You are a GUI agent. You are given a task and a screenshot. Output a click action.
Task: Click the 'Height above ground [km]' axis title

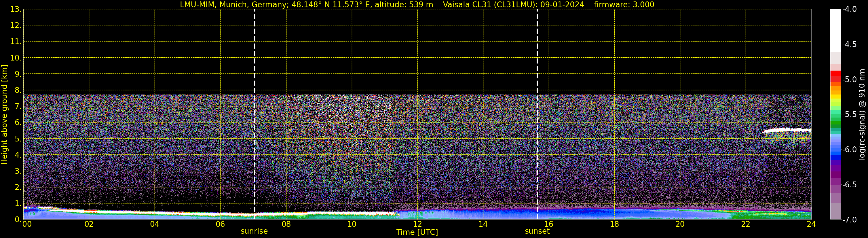point(4,115)
